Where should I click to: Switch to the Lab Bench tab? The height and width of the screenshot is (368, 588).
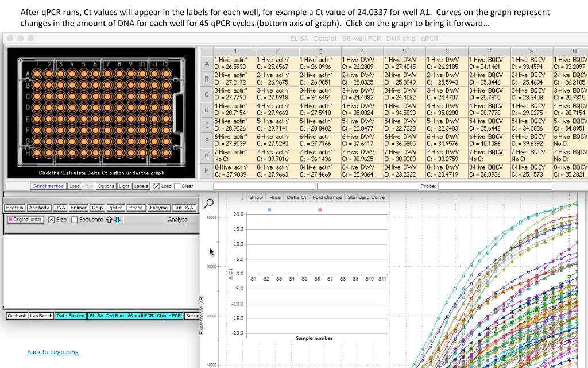[41, 316]
